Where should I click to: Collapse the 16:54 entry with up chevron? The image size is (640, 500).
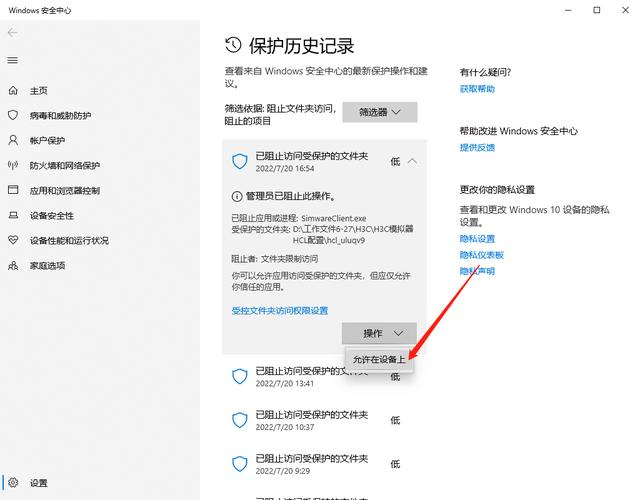(x=412, y=162)
